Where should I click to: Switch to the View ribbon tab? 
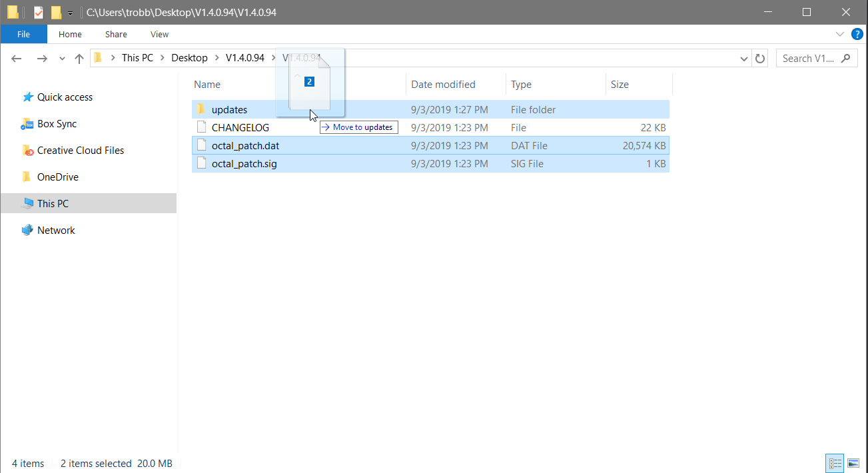tap(159, 34)
